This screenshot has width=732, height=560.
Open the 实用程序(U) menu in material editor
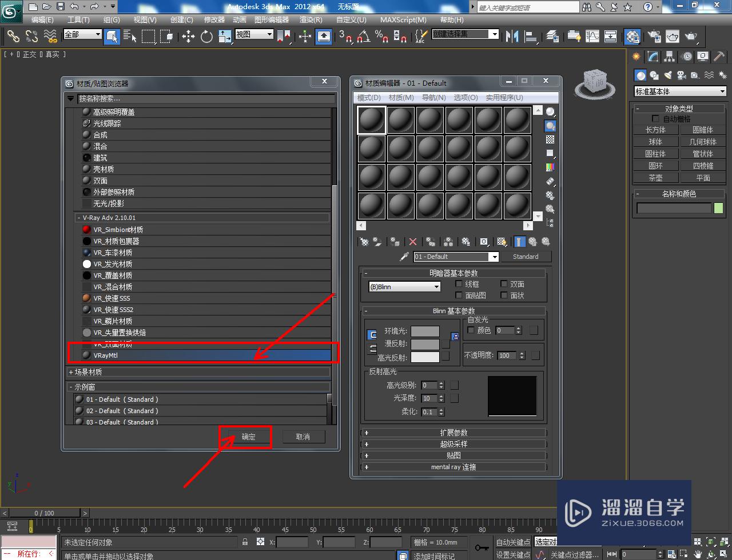coord(504,98)
